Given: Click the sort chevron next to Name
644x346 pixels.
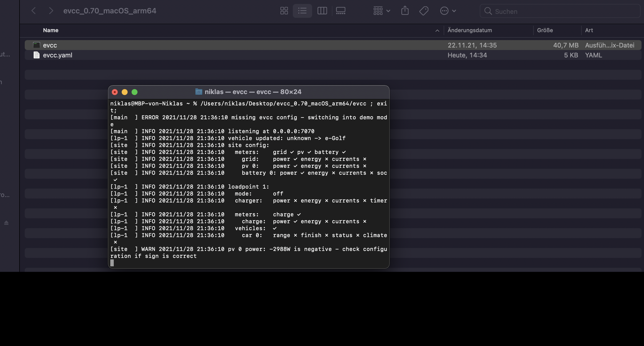Looking at the screenshot, I should 437,30.
